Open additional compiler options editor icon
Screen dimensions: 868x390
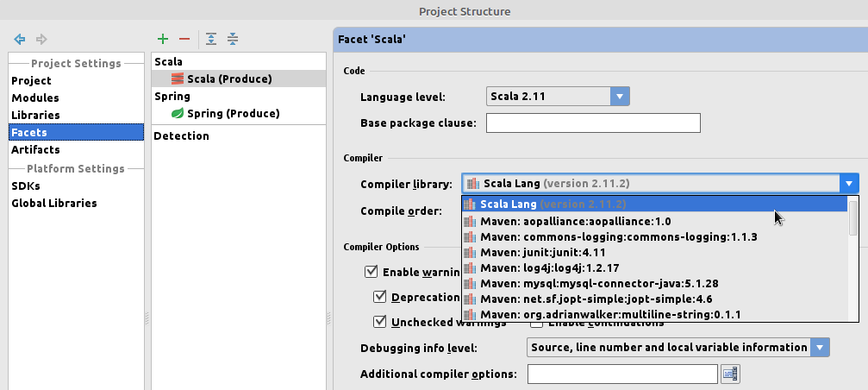click(x=731, y=374)
